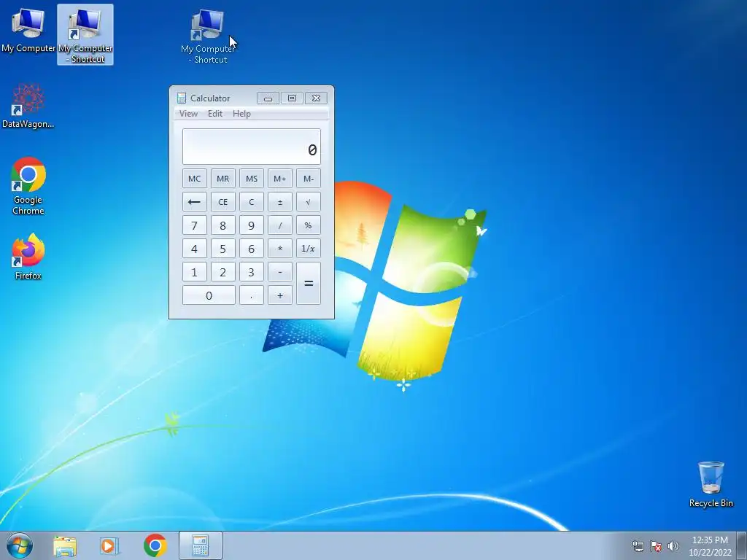Viewport: 747px width, 560px height.
Task: Minimize the Calculator window
Action: point(268,98)
